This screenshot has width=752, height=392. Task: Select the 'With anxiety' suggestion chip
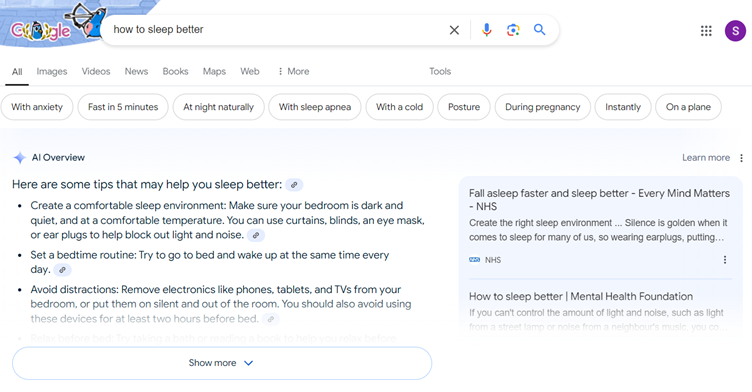(37, 107)
